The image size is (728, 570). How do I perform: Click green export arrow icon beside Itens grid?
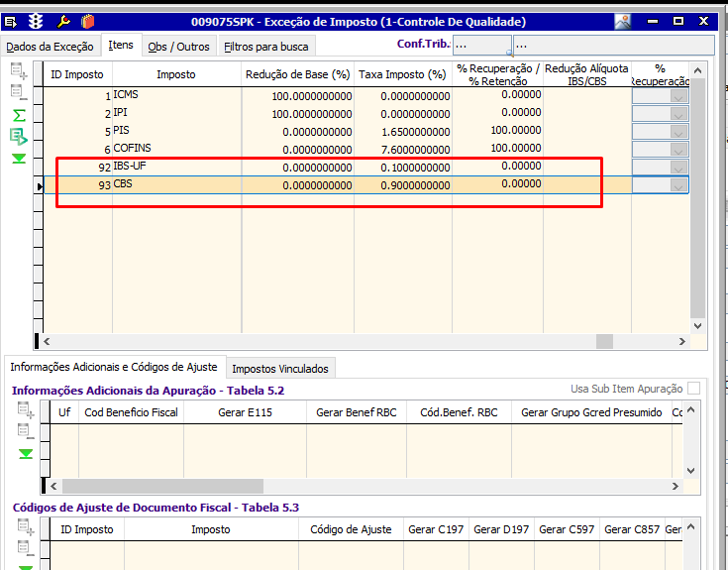click(19, 136)
